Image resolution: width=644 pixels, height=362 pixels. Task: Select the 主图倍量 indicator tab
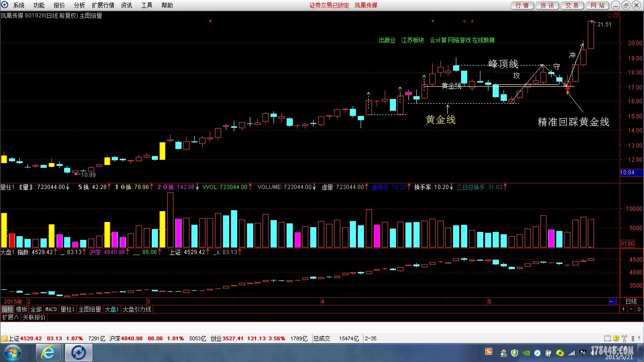pyautogui.click(x=90, y=309)
